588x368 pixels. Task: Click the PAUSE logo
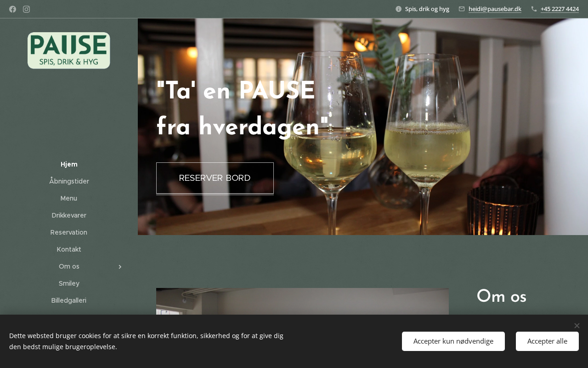click(x=69, y=51)
